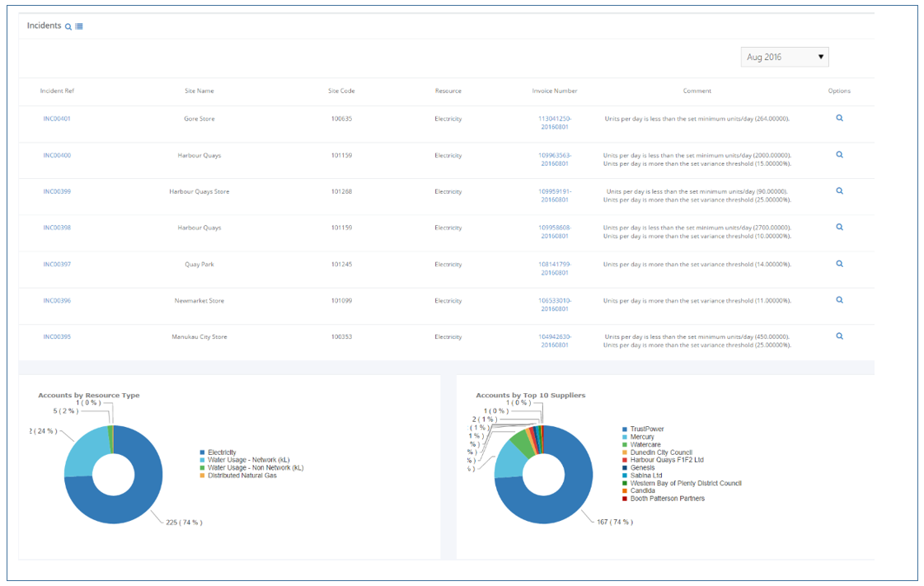Click options magnifier for Newmarket Store row

(839, 300)
